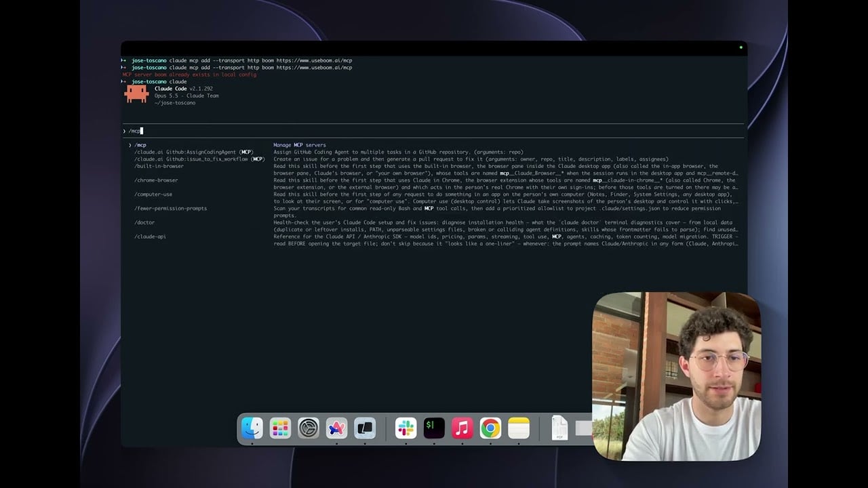Focus the /mcp command prompt input

(x=434, y=131)
